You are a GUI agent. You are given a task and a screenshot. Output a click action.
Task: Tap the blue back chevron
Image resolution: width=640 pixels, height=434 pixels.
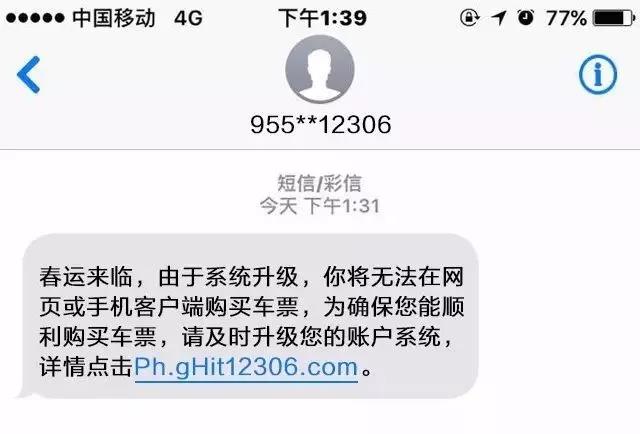point(29,75)
